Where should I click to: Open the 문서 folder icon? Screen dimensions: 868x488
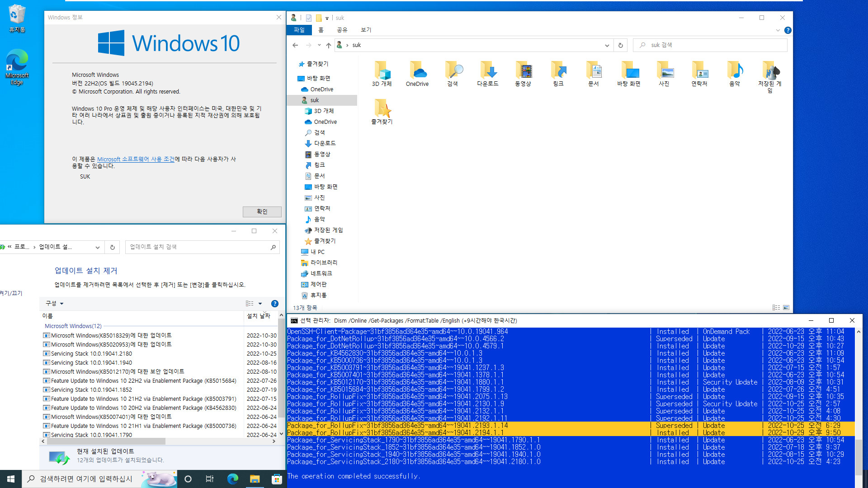tap(593, 74)
